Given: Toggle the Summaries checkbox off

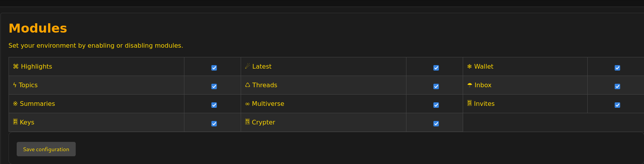Looking at the screenshot, I should click(214, 105).
